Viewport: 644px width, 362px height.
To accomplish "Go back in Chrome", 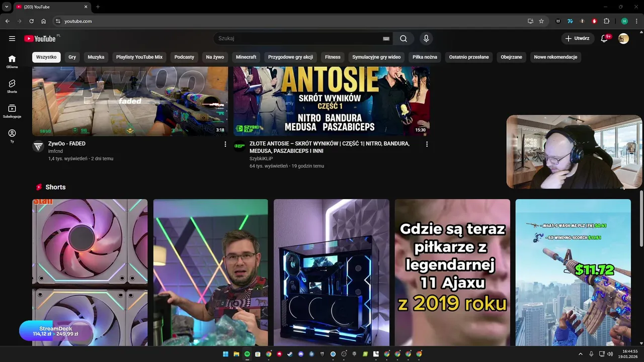I will click(7, 21).
